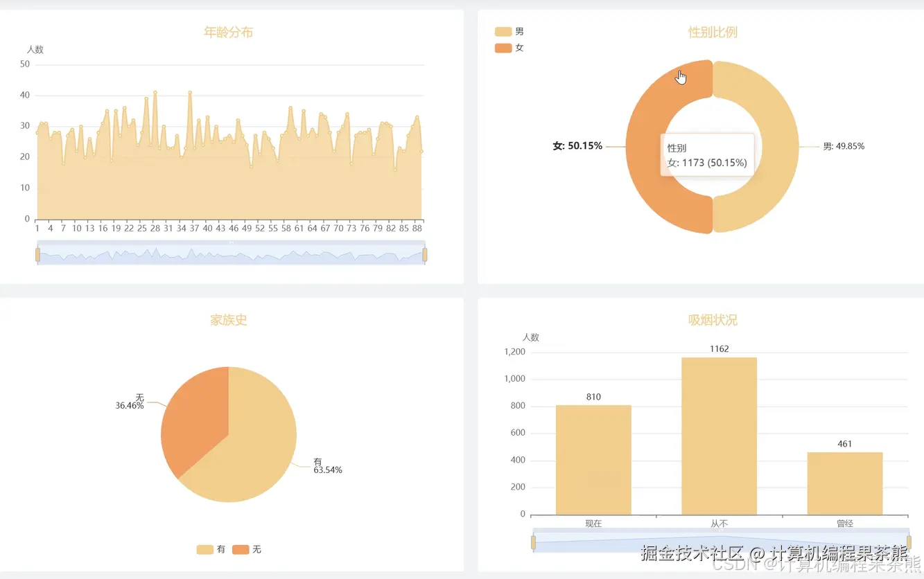
Task: Toggle the 男 legend item in 性别比例
Action: tap(509, 32)
